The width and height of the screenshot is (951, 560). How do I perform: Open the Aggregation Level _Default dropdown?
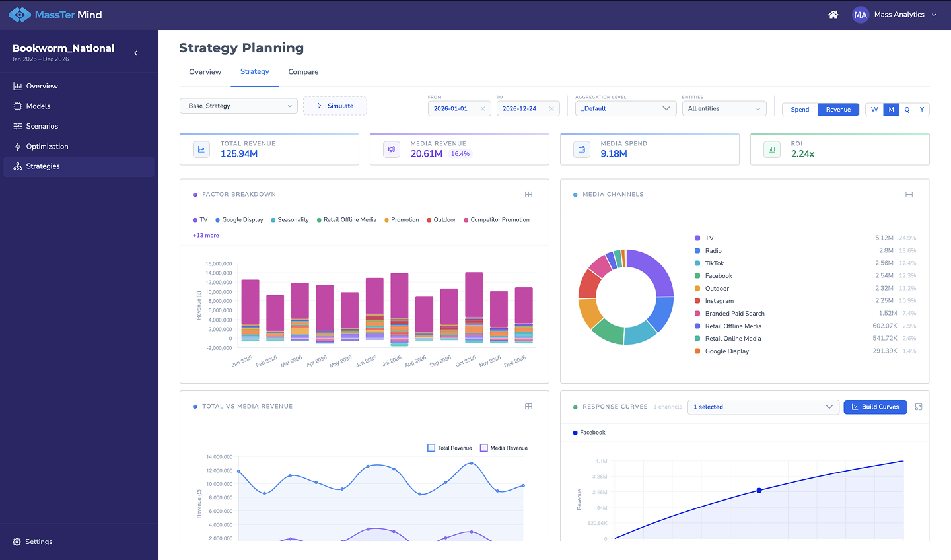[x=625, y=108]
